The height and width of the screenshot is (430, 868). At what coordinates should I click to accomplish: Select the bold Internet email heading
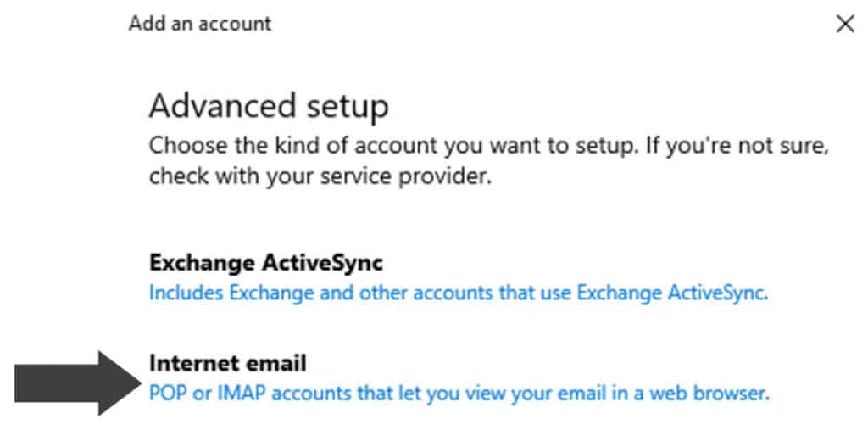pos(227,364)
